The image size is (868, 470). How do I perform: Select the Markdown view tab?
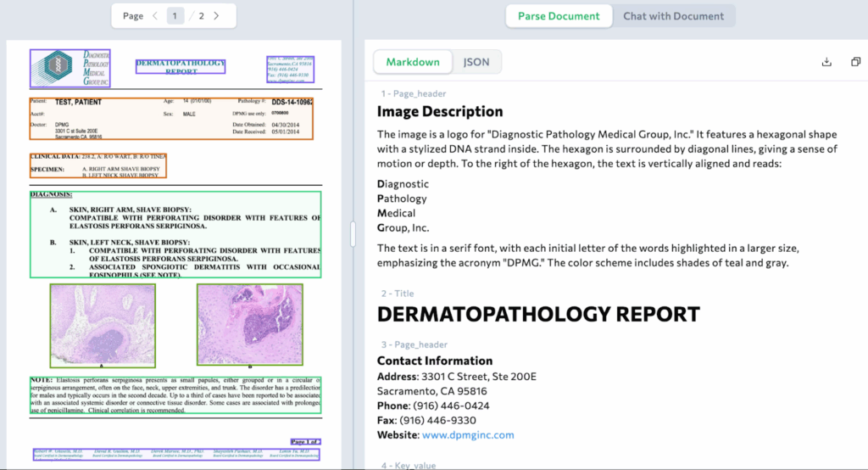coord(413,62)
